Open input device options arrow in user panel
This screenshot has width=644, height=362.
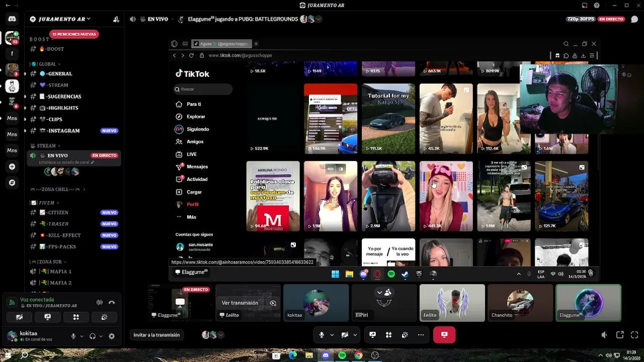[81, 336]
